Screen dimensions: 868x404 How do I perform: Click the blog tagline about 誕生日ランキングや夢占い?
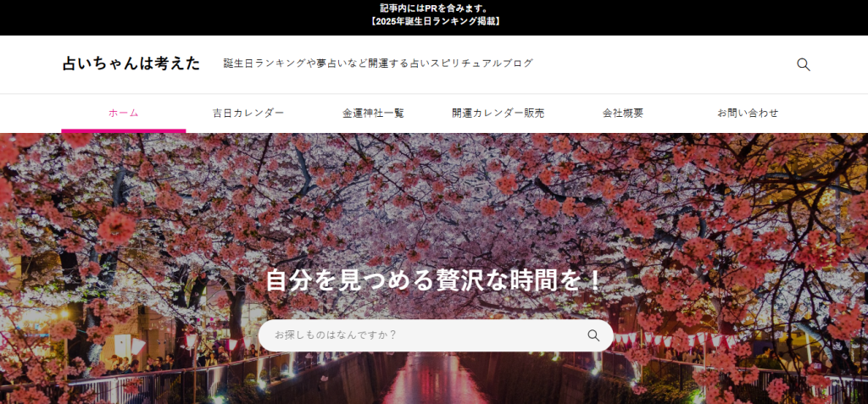pos(378,64)
